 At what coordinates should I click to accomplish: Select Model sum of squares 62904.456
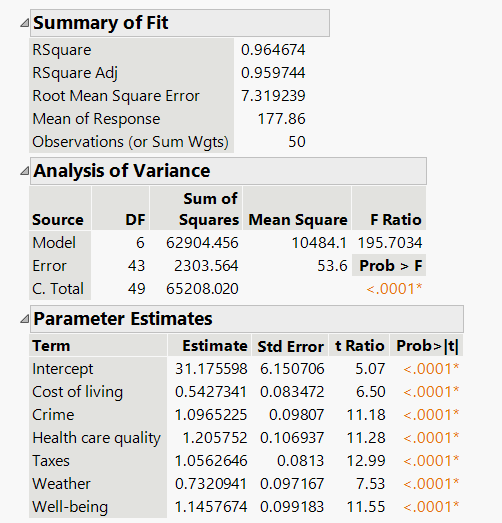coord(202,242)
